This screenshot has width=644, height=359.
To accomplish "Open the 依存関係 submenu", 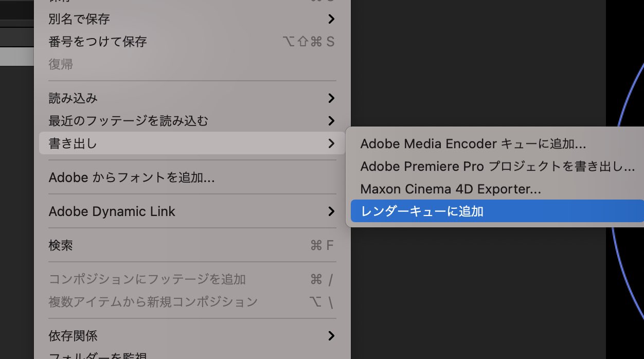I will point(192,336).
